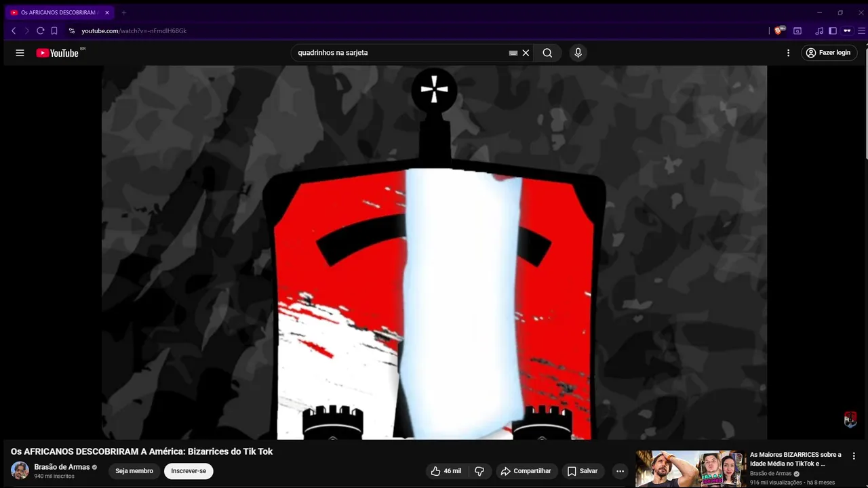Viewport: 868px width, 488px height.
Task: Click Salvar save button
Action: (583, 471)
